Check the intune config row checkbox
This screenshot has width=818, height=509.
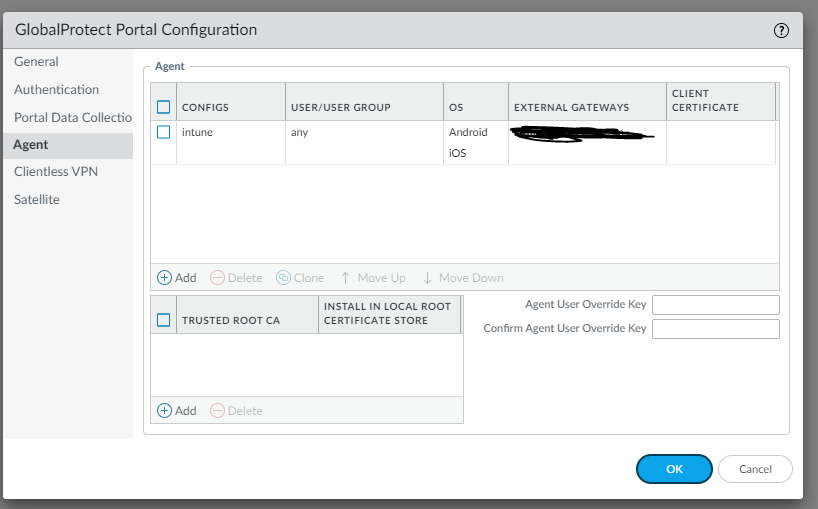(164, 132)
